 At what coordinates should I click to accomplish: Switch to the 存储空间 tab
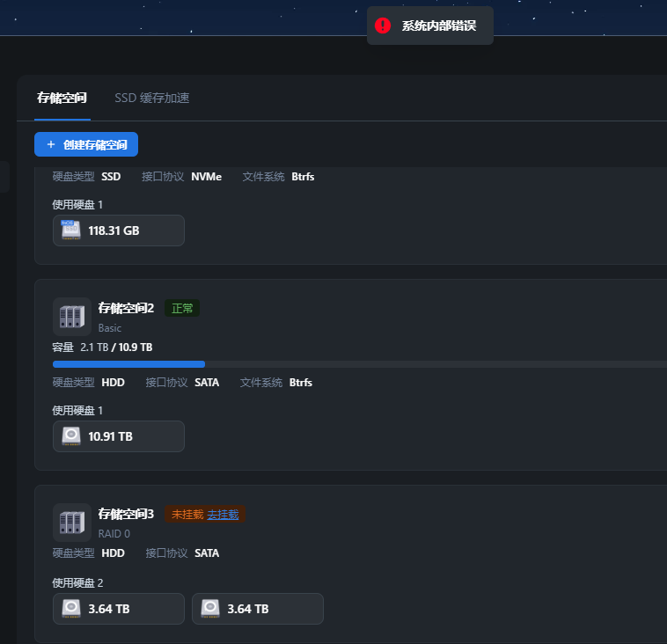(62, 98)
